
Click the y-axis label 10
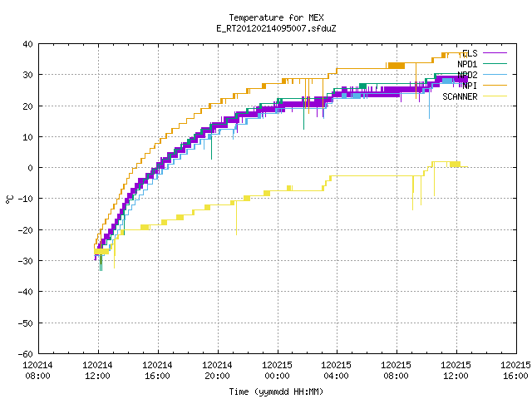tap(27, 137)
